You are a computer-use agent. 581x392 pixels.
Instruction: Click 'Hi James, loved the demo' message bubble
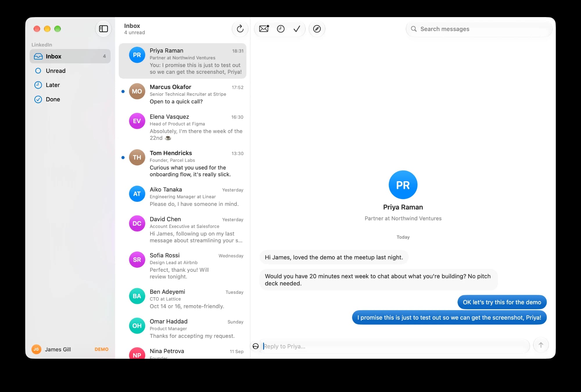click(334, 257)
